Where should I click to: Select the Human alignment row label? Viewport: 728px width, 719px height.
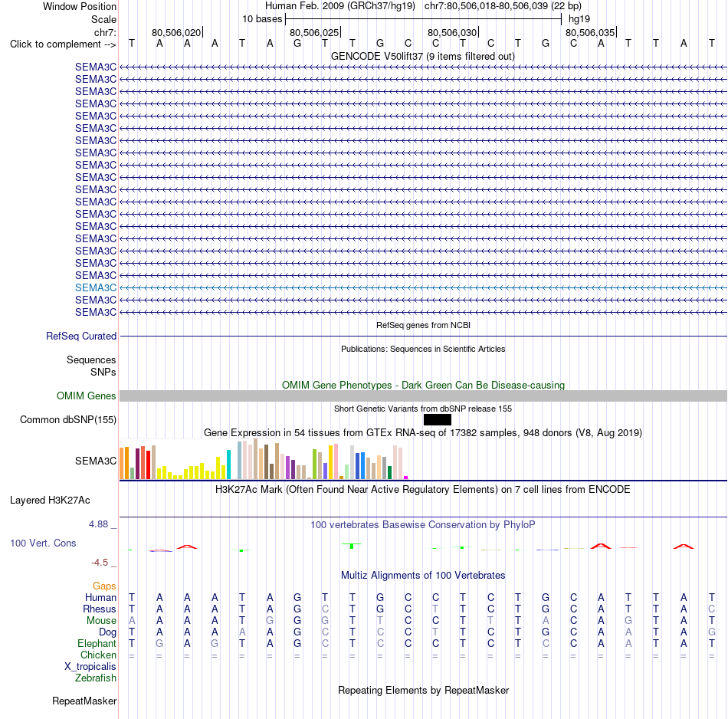100,597
